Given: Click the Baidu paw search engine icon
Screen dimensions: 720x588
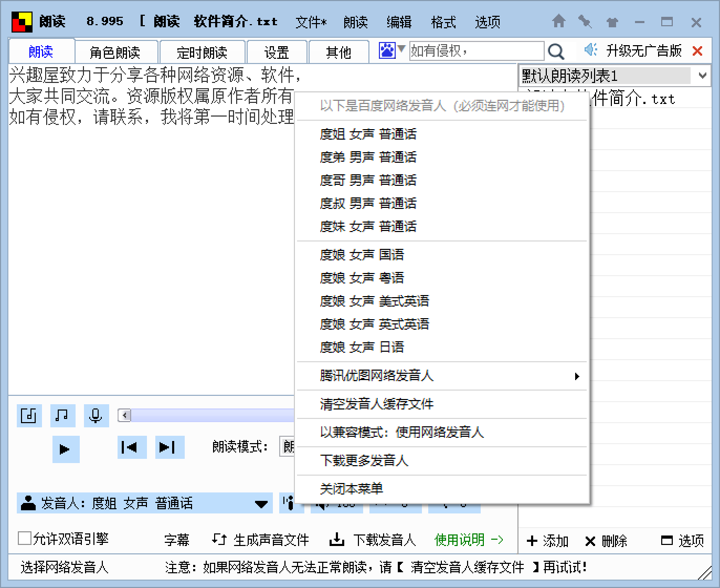Looking at the screenshot, I should (387, 50).
